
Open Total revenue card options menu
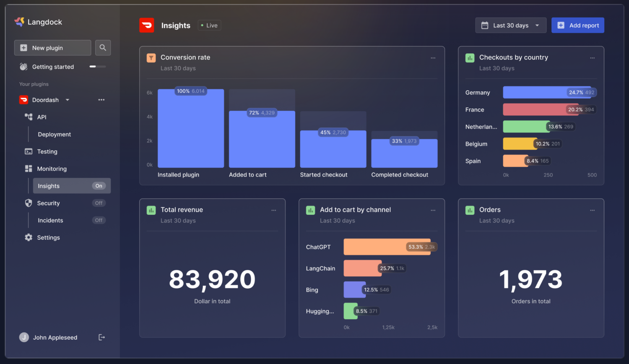pos(274,210)
